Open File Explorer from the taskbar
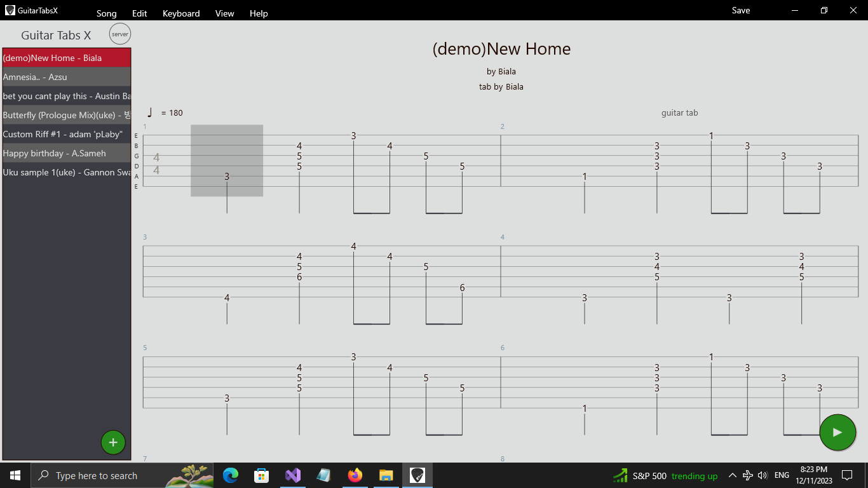The height and width of the screenshot is (488, 868). (x=386, y=475)
